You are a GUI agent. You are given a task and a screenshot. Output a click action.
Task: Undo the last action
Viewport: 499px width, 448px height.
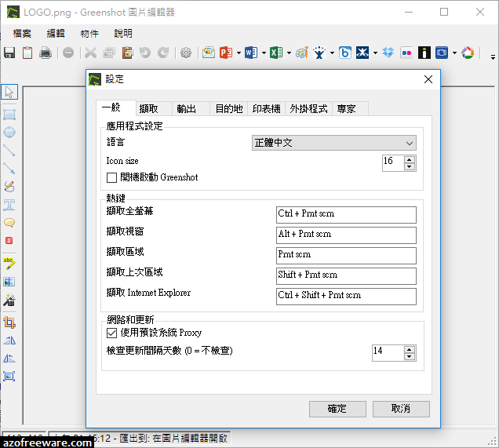[145, 53]
